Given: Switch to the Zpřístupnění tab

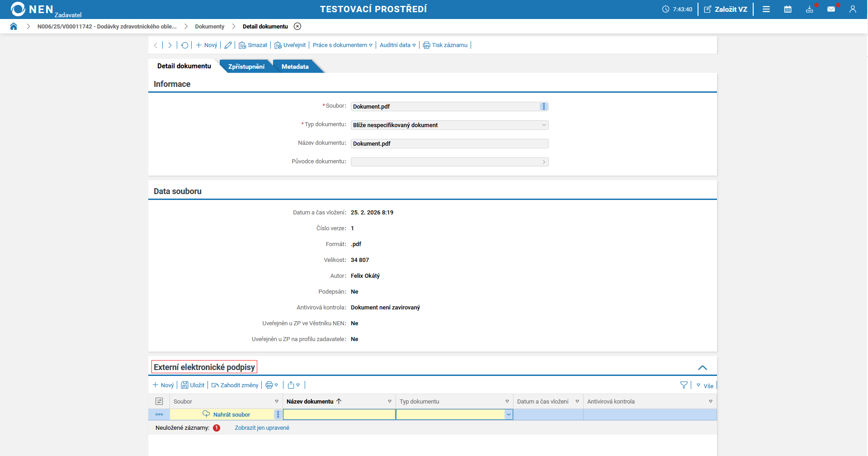Looking at the screenshot, I should click(x=246, y=66).
